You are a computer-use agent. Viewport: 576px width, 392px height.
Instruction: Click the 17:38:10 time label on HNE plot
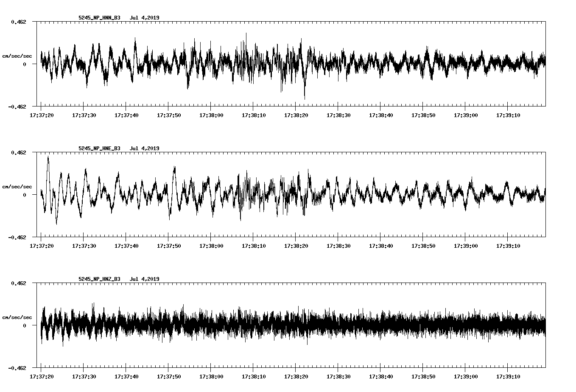(x=254, y=246)
